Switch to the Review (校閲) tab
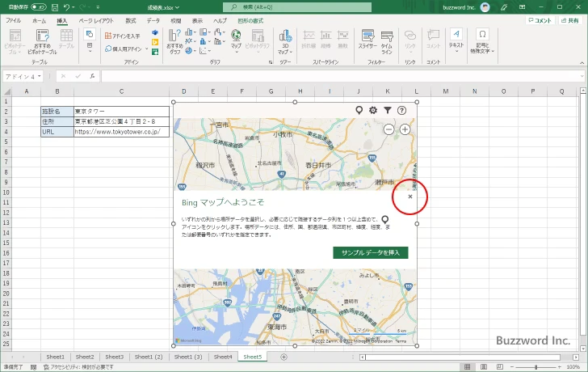 [175, 21]
